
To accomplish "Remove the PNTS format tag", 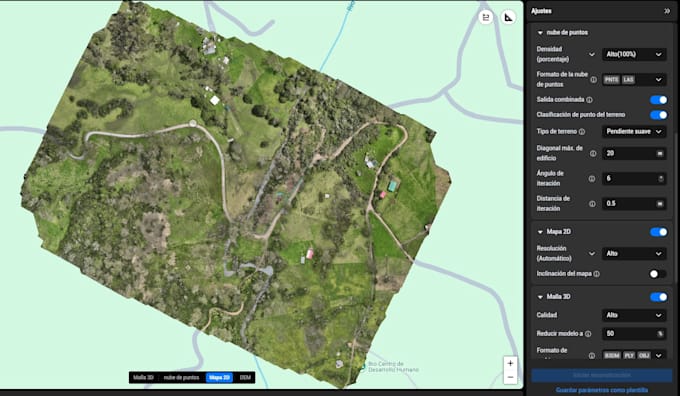I will pos(611,80).
